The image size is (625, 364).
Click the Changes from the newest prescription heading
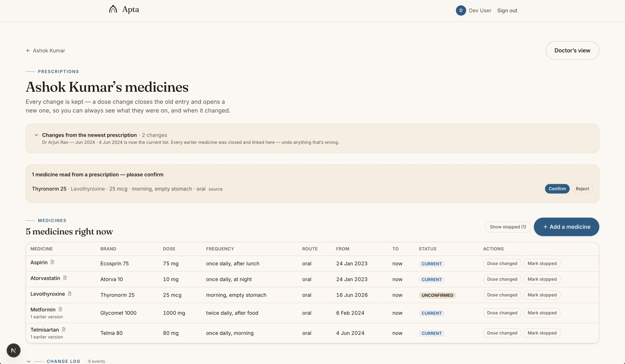(x=89, y=135)
